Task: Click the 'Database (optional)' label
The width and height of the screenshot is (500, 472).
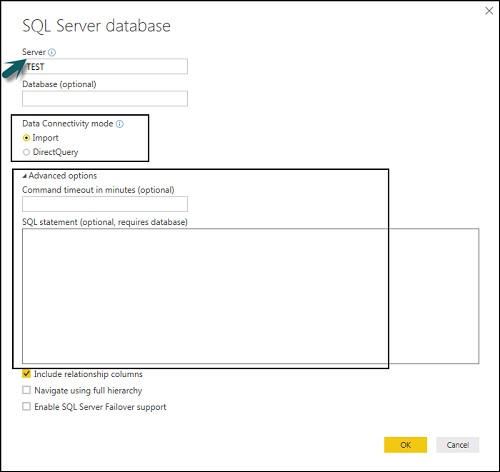Action: click(59, 84)
